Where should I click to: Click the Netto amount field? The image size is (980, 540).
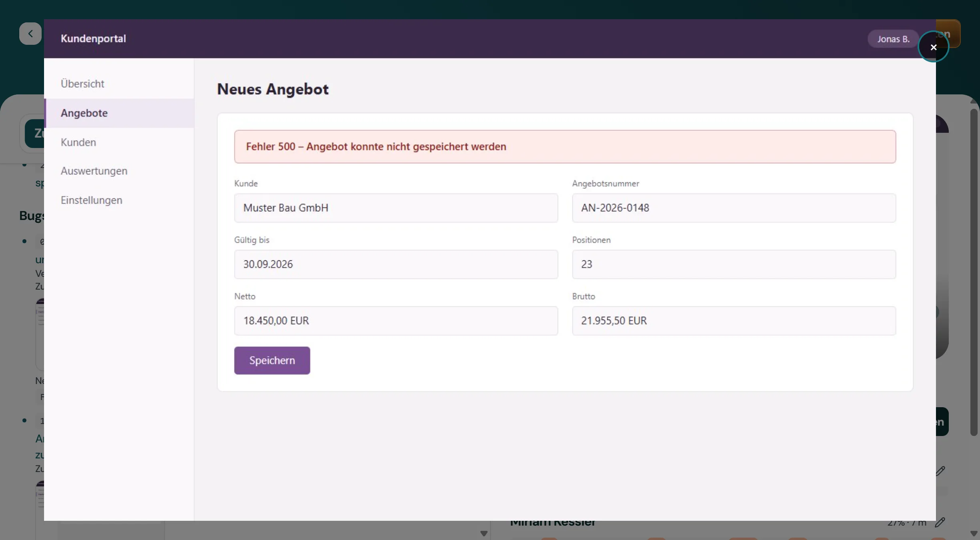tap(396, 321)
